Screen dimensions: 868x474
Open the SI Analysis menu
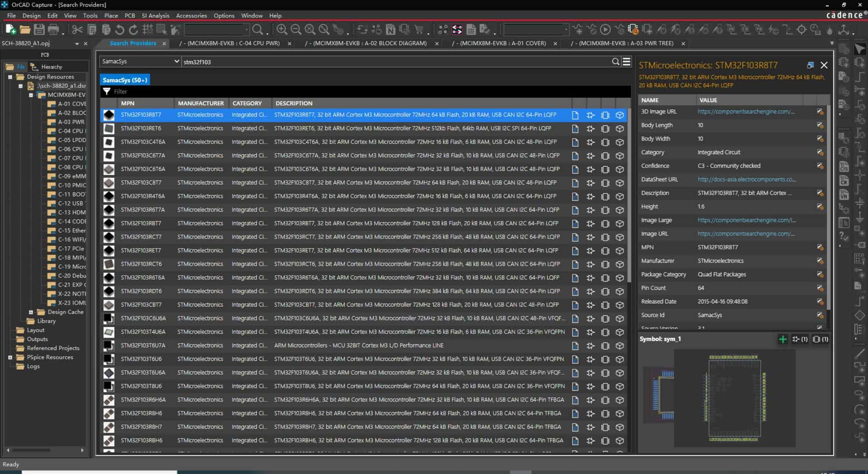tap(155, 15)
